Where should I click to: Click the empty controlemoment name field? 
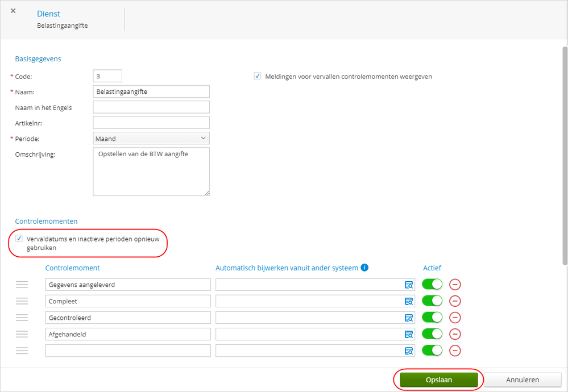[128, 351]
